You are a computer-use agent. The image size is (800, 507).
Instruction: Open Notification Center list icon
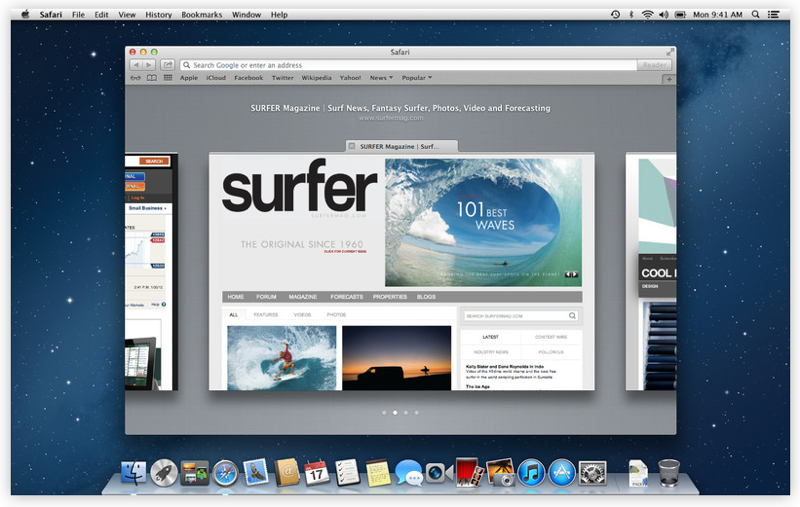(x=774, y=14)
